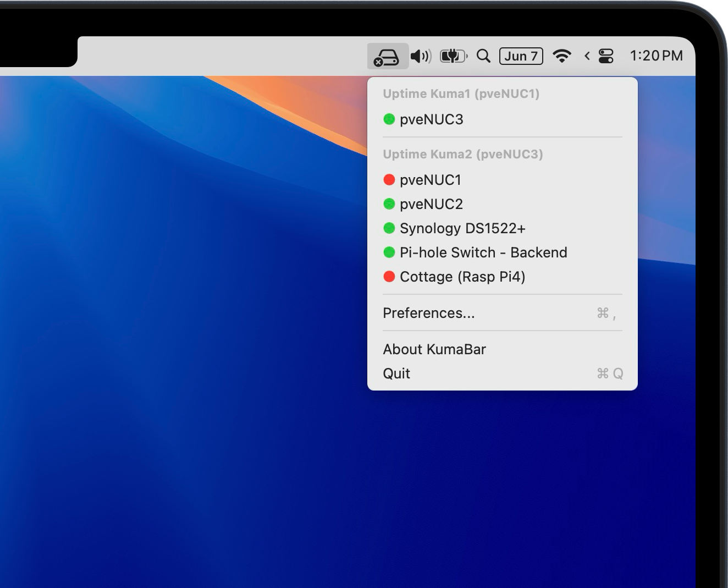Quit KumaBar from the menu
Image resolution: width=728 pixels, height=588 pixels.
click(x=502, y=373)
